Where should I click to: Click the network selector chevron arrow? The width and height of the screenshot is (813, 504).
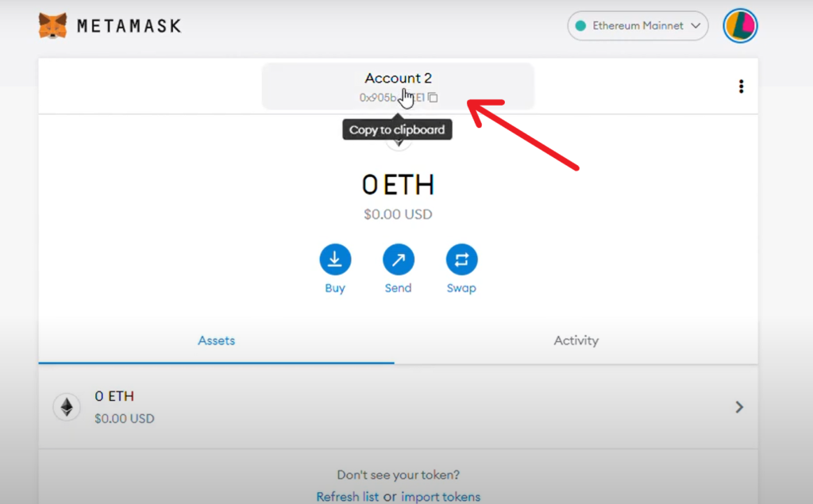[695, 25]
